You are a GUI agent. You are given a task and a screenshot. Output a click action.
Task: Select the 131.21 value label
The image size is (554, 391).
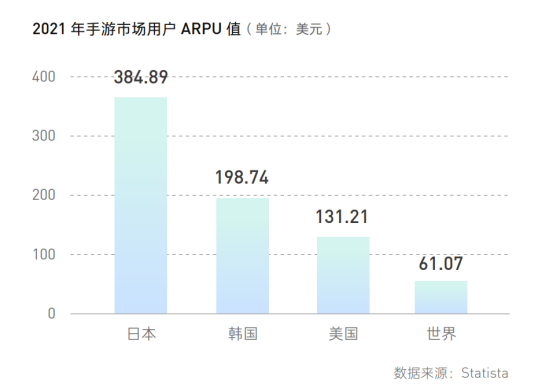342,217
